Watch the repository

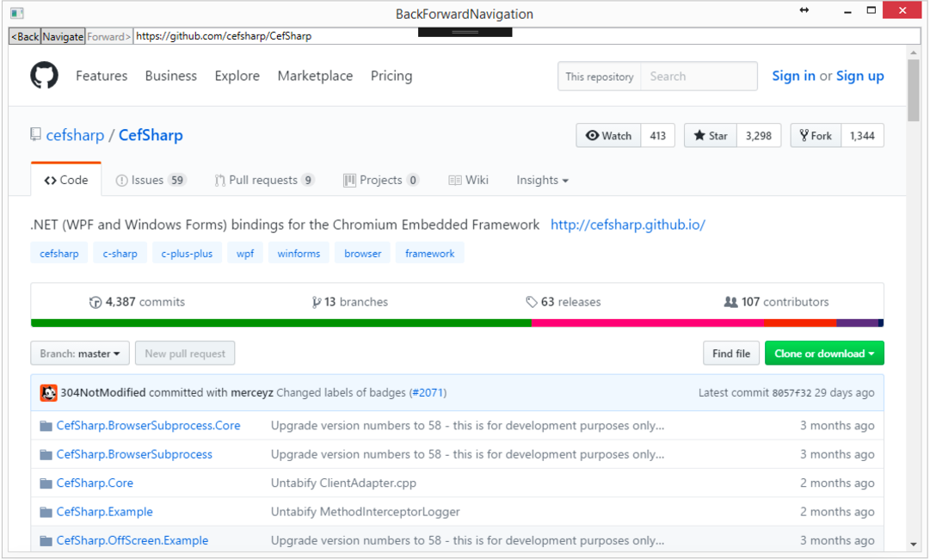click(608, 136)
